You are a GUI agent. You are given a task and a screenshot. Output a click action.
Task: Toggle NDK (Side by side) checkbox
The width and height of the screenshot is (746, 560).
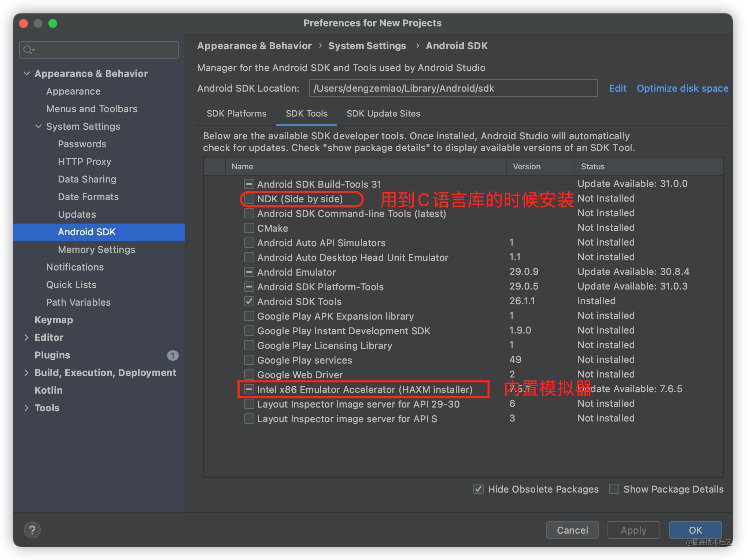249,199
